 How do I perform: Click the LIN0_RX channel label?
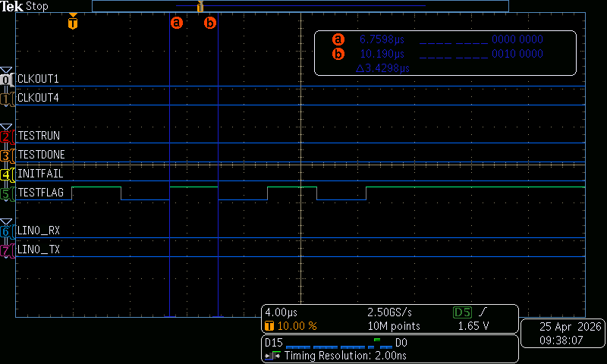coord(39,231)
